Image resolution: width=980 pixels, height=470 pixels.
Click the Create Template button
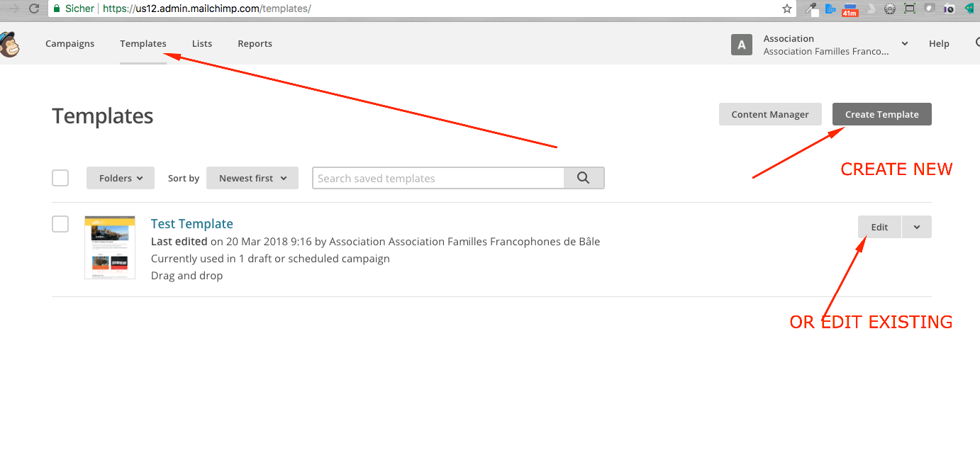coord(882,114)
